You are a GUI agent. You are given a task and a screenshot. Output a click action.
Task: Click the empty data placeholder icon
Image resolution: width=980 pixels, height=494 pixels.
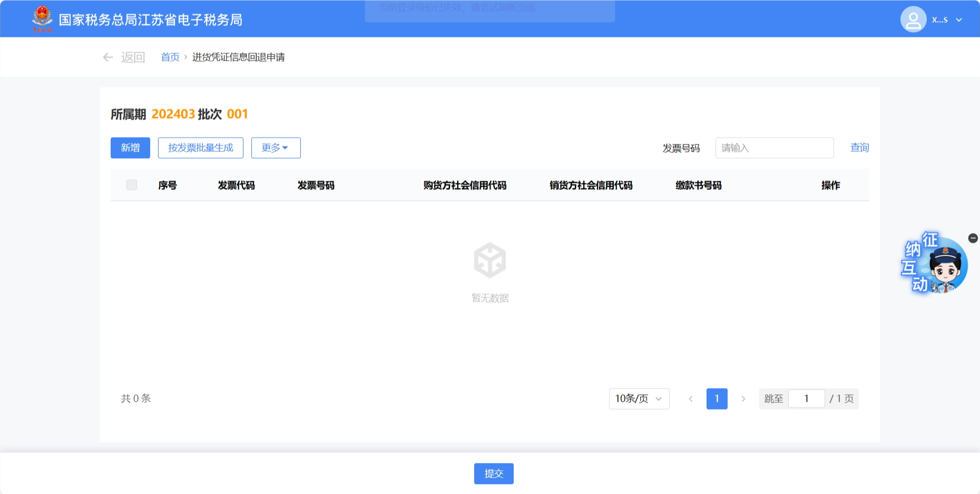tap(489, 260)
